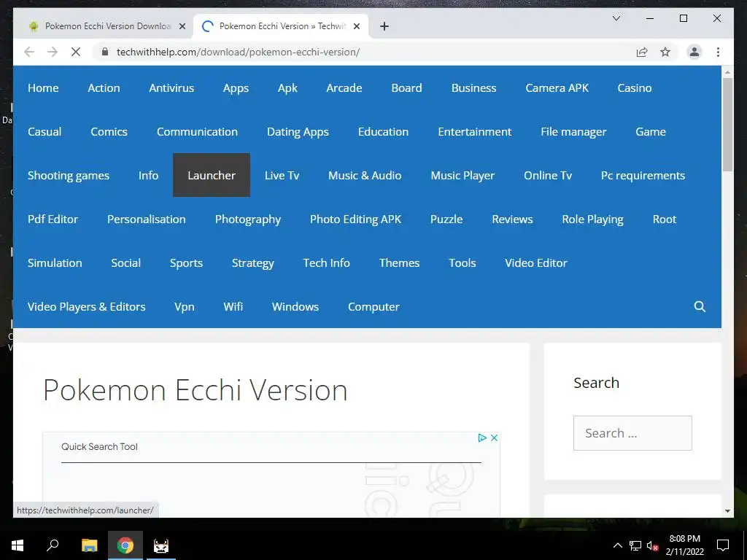
Task: Click the Pokemon Ecchi Version heading
Action: click(x=196, y=390)
